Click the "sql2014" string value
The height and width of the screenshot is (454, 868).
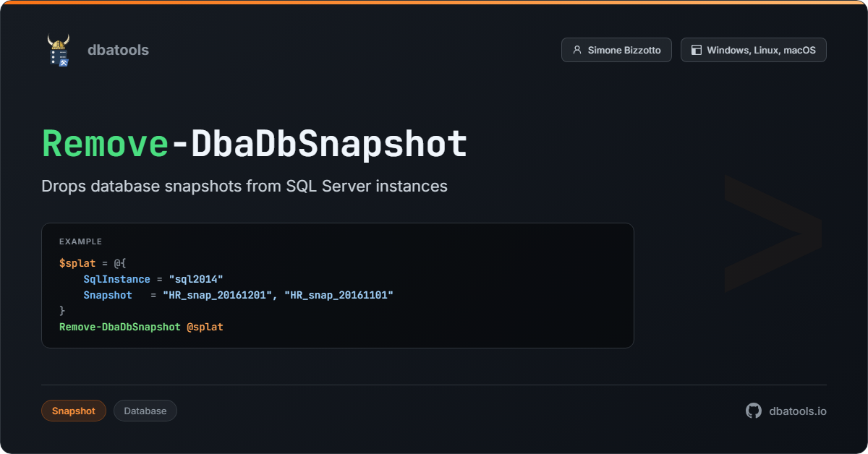click(195, 279)
